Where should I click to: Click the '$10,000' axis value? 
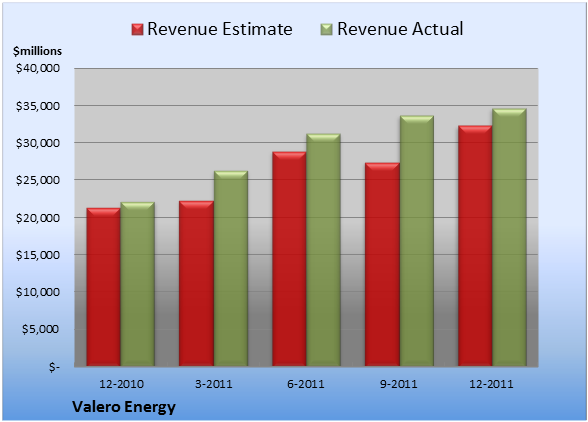[38, 292]
